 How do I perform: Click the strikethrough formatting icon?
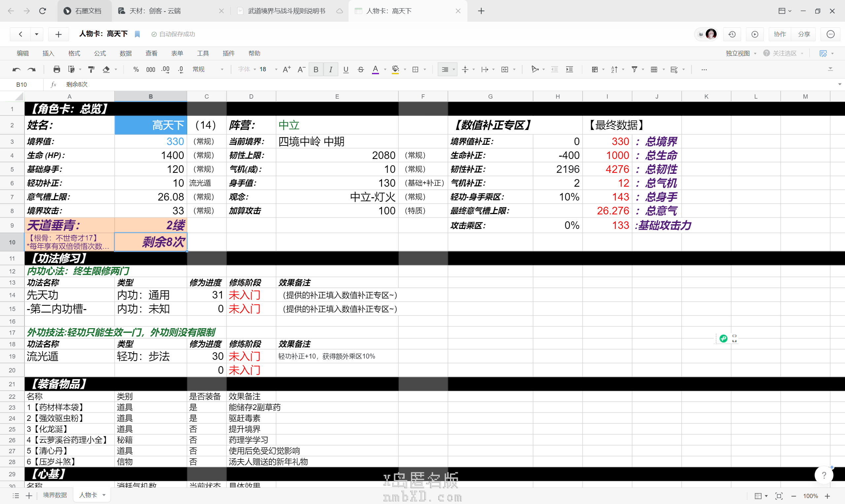pyautogui.click(x=361, y=70)
